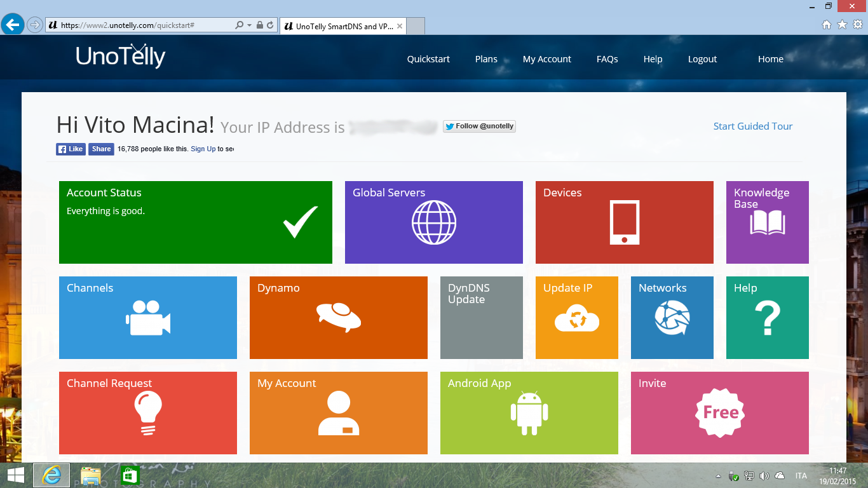Click the Follow @unotelly Twitter button

[479, 126]
